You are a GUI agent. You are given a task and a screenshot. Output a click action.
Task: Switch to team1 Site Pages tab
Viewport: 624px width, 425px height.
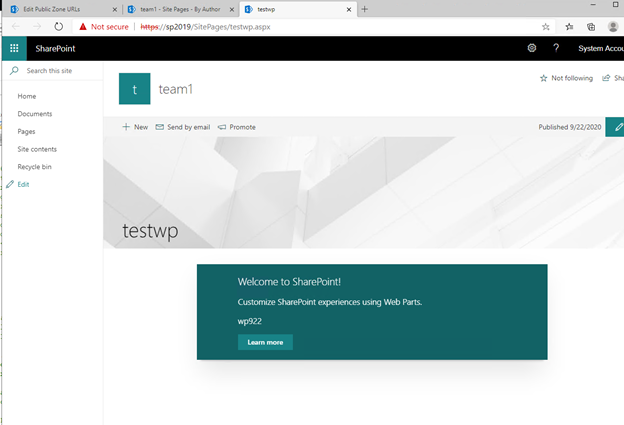pos(180,9)
